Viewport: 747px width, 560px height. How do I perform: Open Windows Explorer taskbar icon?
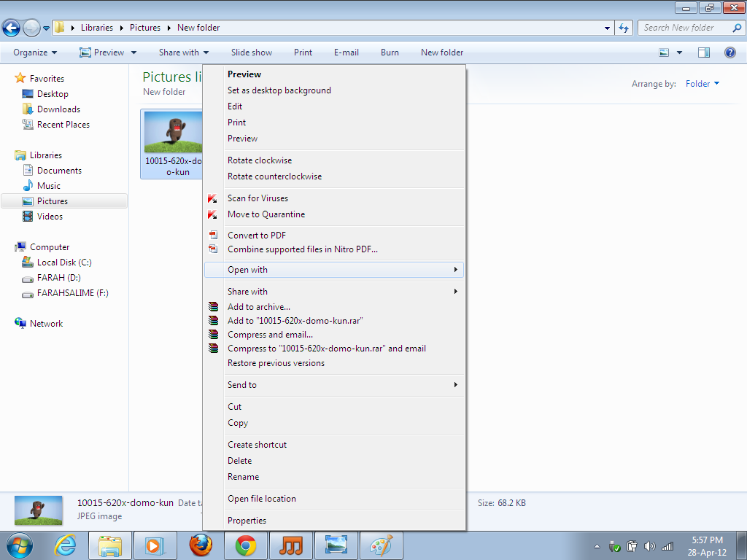[110, 545]
